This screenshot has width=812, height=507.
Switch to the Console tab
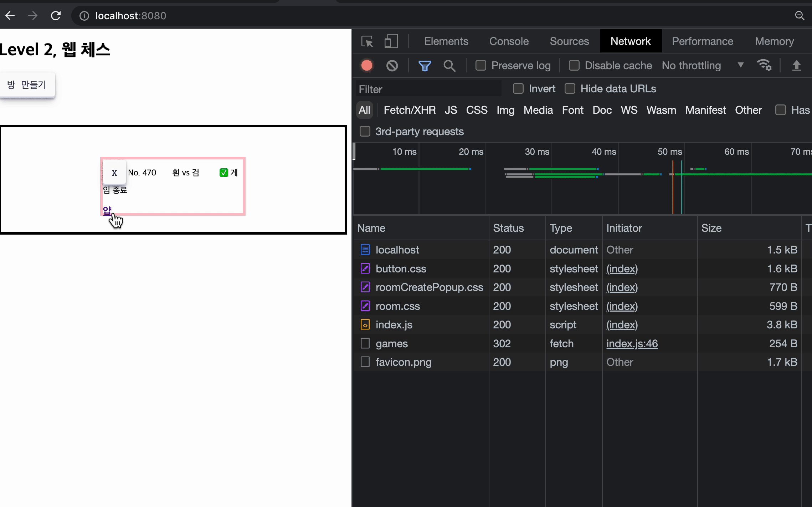509,41
